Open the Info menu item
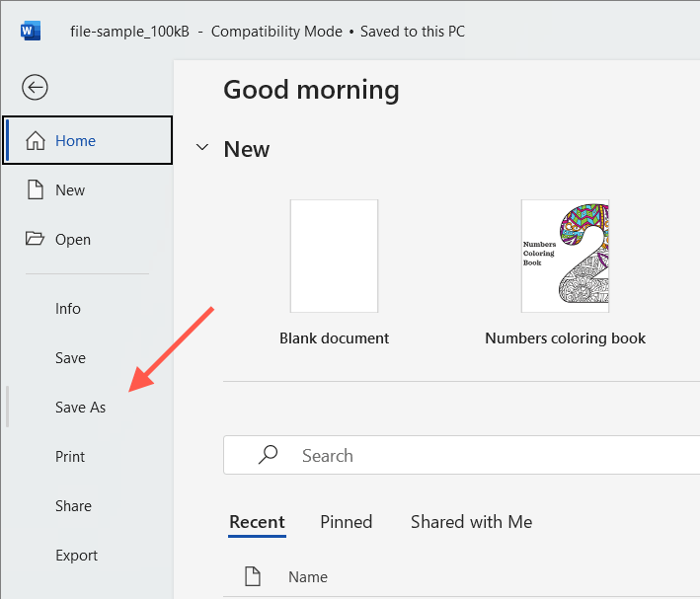Image resolution: width=700 pixels, height=599 pixels. tap(68, 309)
